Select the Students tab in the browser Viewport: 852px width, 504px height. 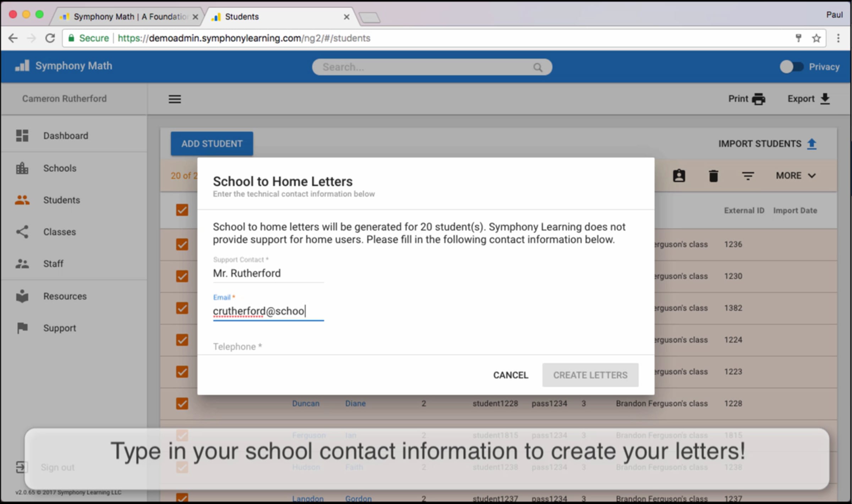[280, 17]
